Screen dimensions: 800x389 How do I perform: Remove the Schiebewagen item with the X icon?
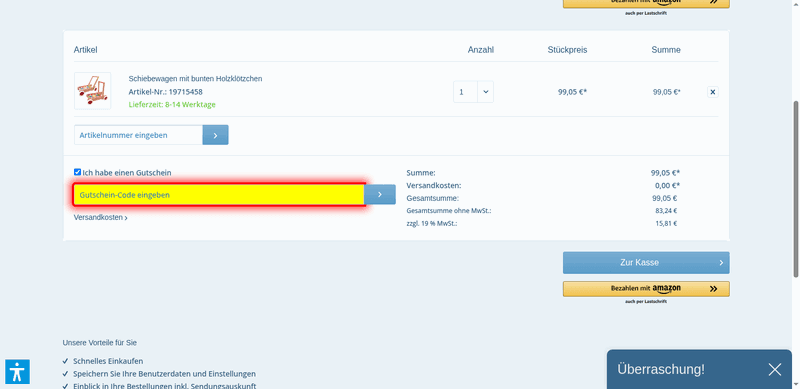coord(713,92)
